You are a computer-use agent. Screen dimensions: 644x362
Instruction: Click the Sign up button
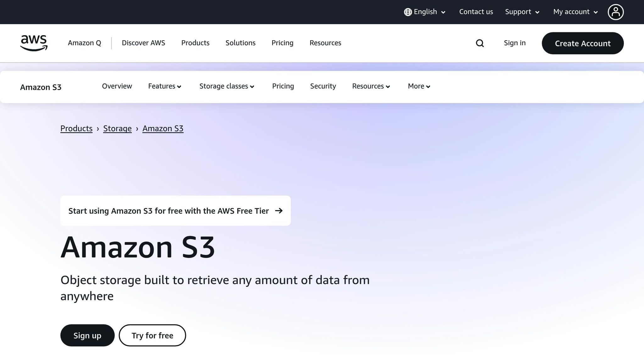[x=87, y=335]
